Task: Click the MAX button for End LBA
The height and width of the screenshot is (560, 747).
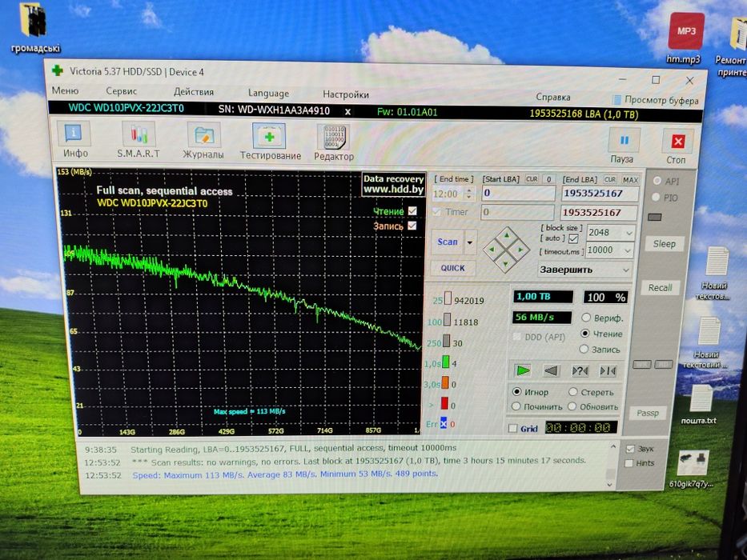Action: (x=630, y=180)
